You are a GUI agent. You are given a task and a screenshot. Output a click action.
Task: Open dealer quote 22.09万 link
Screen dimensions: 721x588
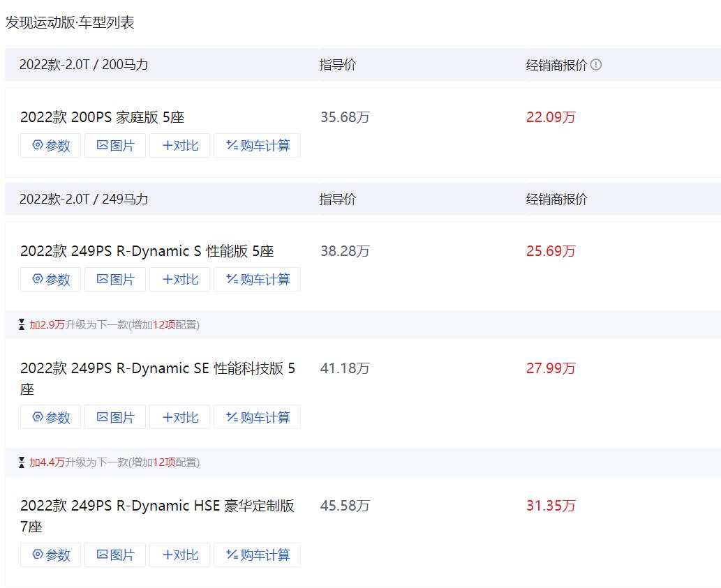tap(551, 117)
